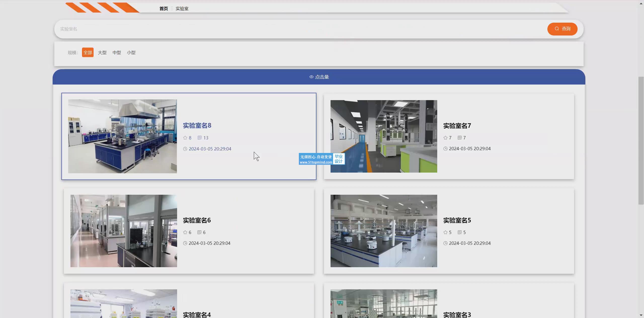Click the scrollbar up arrow

[641, 3]
